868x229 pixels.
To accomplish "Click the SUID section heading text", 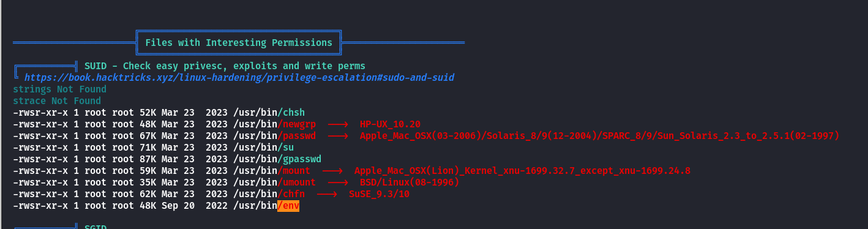I will (x=225, y=66).
